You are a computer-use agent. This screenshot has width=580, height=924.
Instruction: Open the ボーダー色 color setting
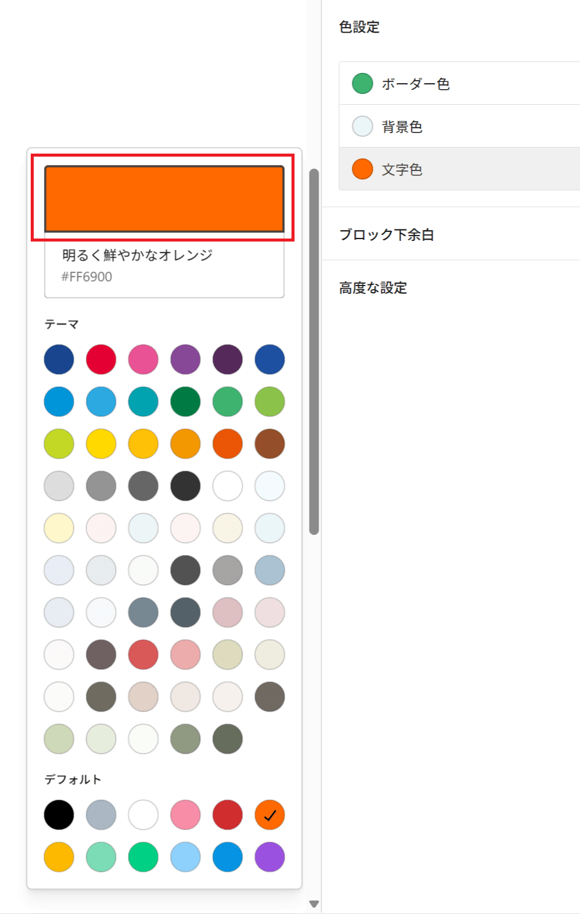[416, 84]
